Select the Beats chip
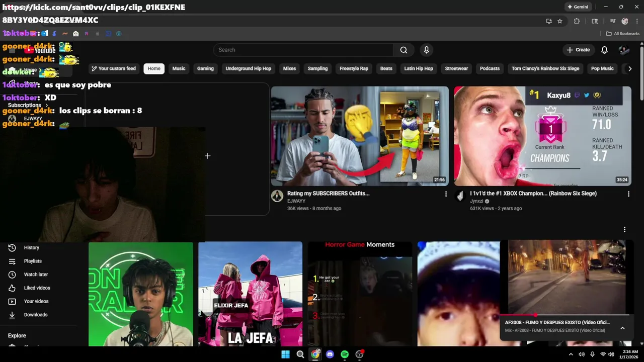Viewport: 644px width, 362px height. pos(386,68)
